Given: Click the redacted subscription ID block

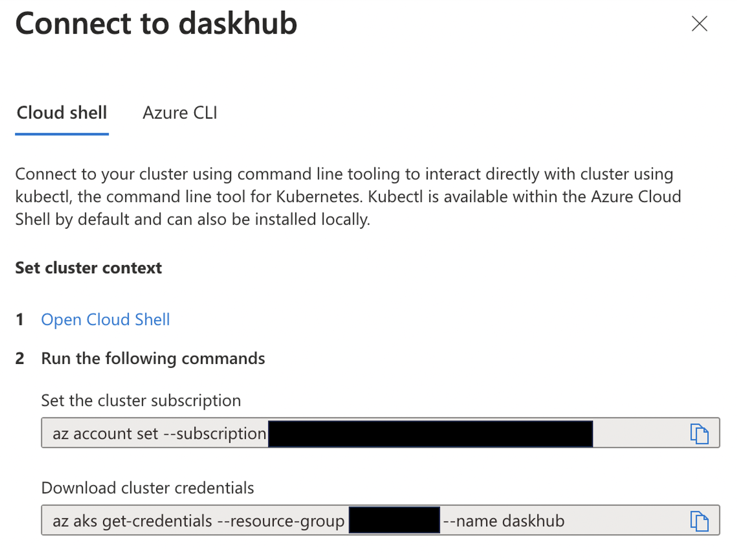Looking at the screenshot, I should tap(430, 434).
